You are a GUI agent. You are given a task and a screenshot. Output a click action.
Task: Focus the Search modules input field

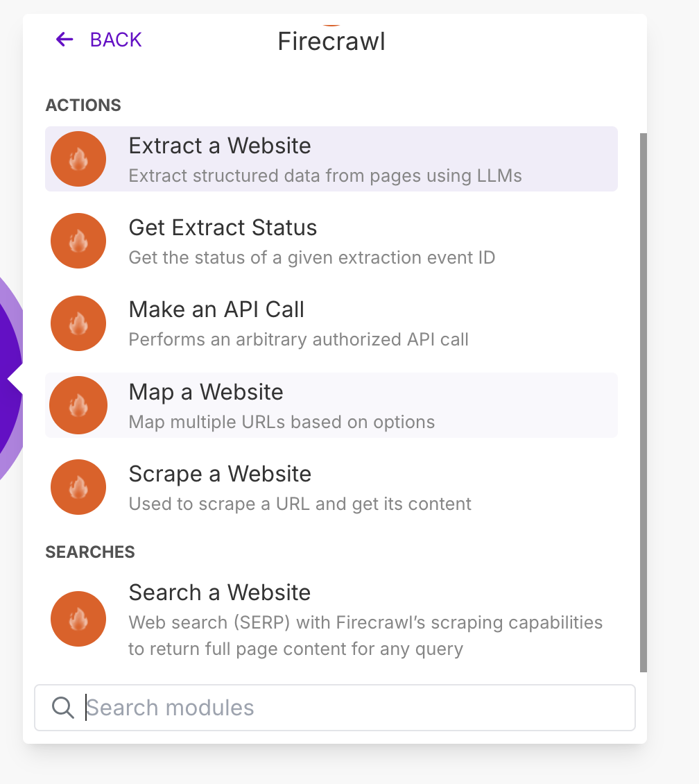coord(347,708)
